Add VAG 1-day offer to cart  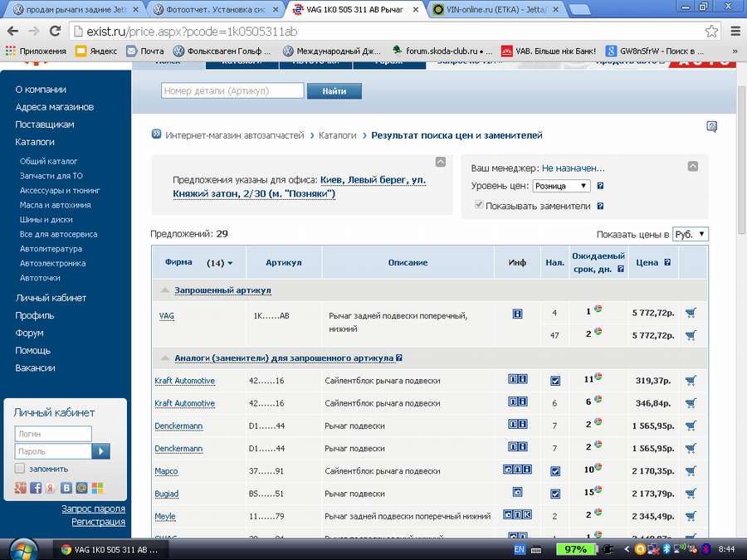click(691, 313)
